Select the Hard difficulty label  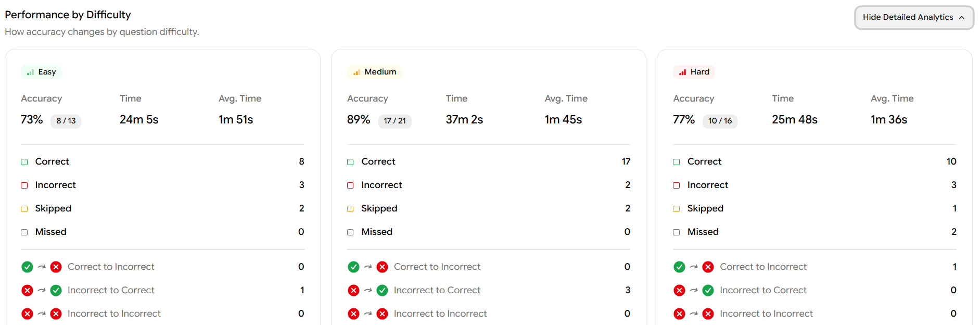tap(699, 72)
